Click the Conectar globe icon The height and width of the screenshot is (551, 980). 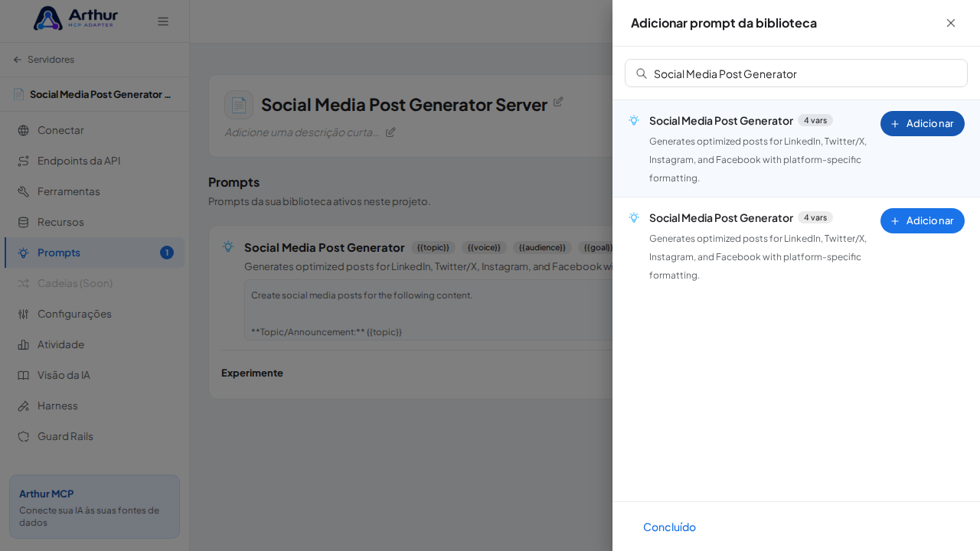[x=23, y=130]
